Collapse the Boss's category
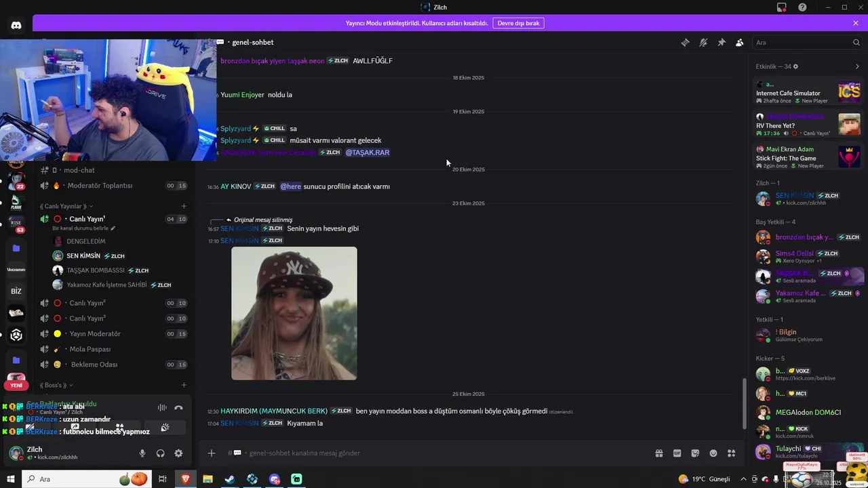 pyautogui.click(x=56, y=385)
